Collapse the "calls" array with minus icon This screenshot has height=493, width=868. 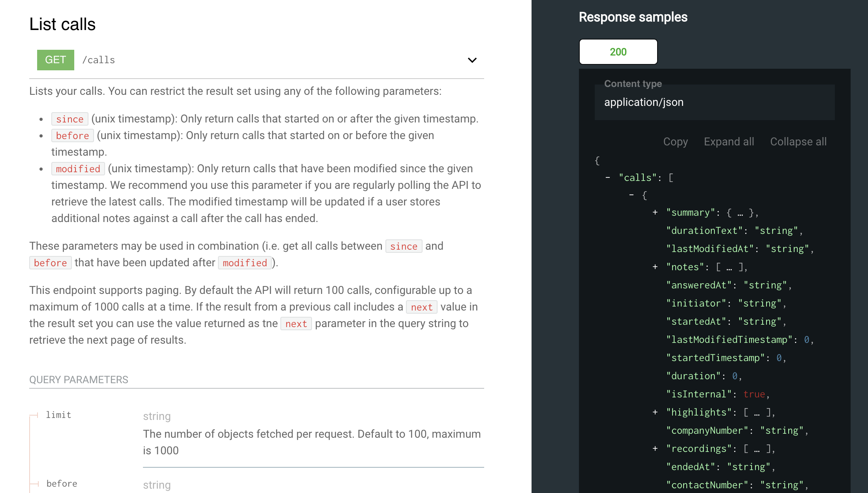click(x=608, y=178)
